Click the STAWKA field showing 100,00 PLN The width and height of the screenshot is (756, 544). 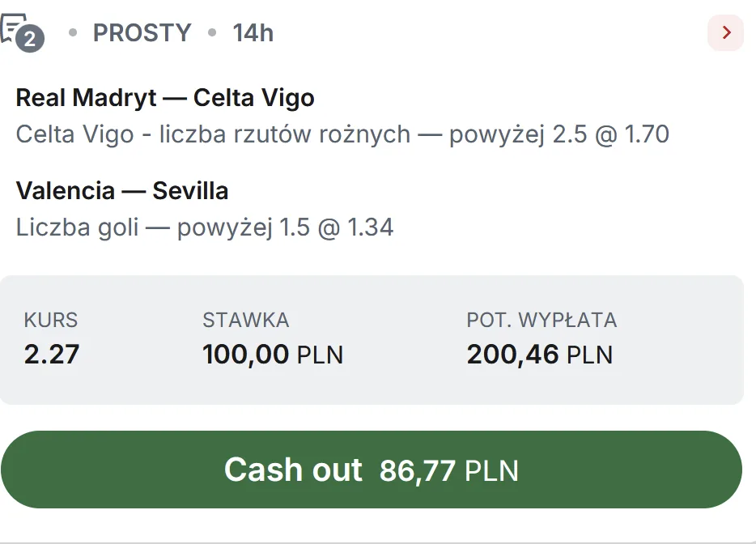(272, 354)
